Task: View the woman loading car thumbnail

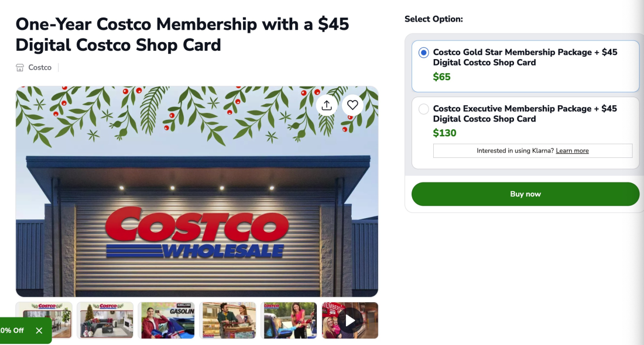Action: pyautogui.click(x=289, y=320)
